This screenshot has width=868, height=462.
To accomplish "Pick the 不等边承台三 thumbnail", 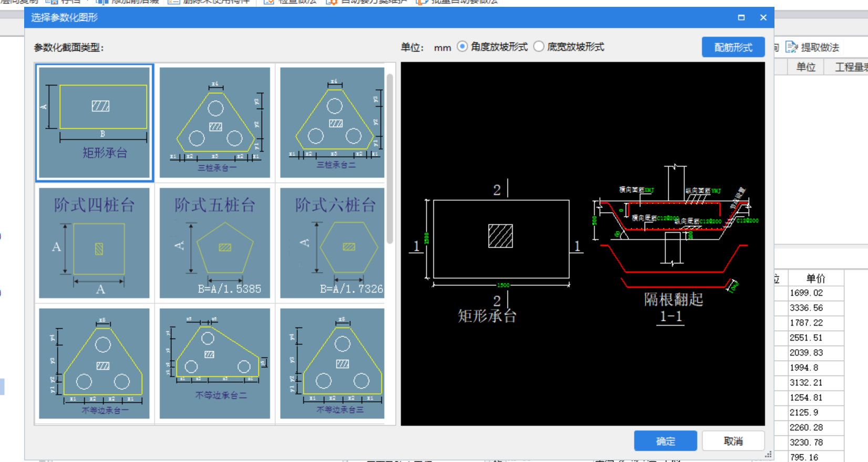I will 332,363.
